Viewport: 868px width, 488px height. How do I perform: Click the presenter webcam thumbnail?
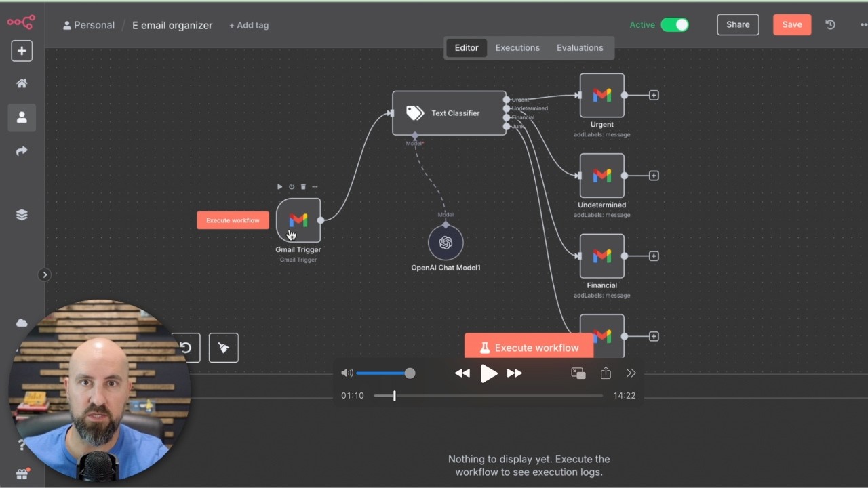coord(99,392)
